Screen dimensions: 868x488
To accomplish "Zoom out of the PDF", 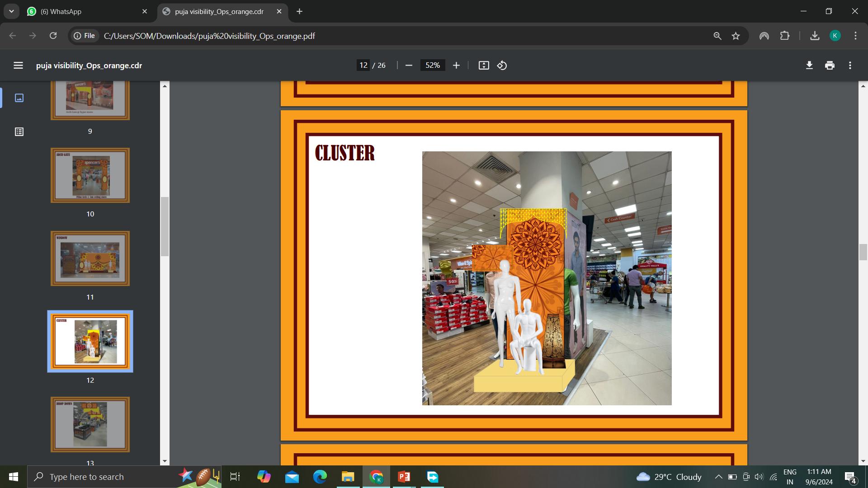I will pos(409,66).
